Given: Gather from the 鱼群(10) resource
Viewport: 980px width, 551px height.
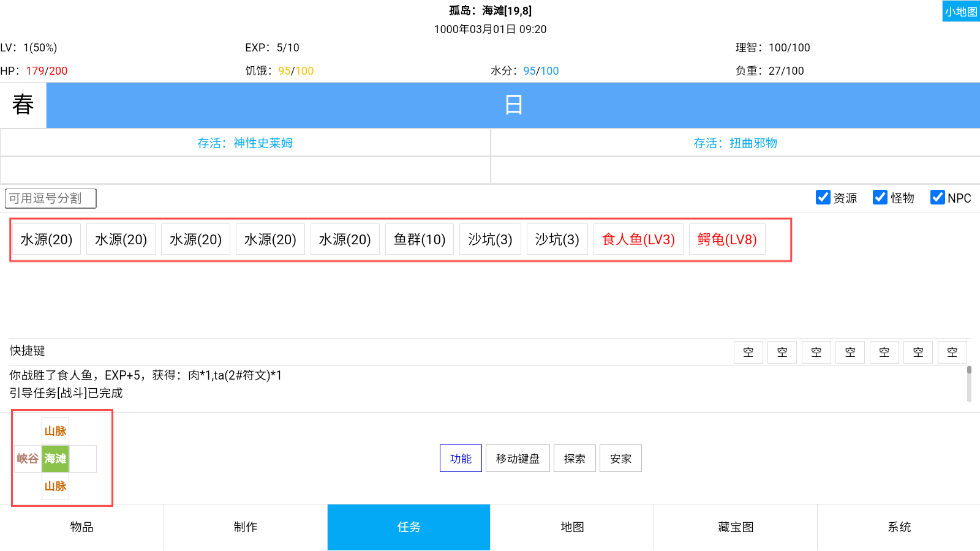Looking at the screenshot, I should pos(420,239).
